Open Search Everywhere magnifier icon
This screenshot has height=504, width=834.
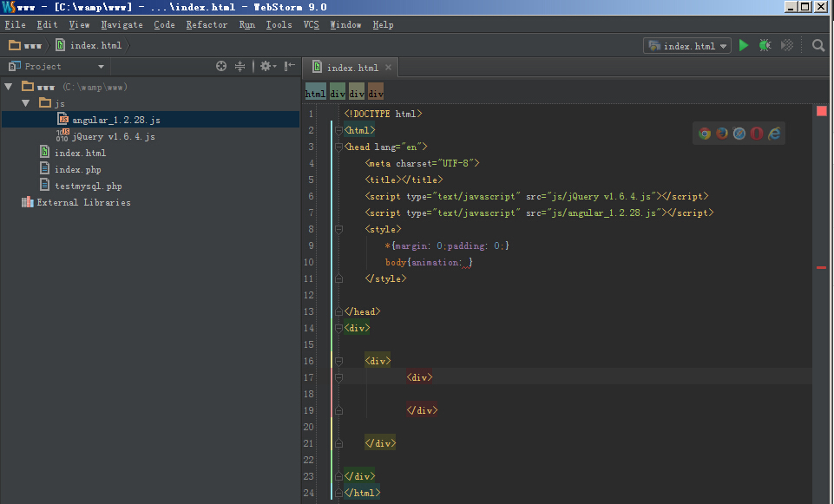point(818,46)
